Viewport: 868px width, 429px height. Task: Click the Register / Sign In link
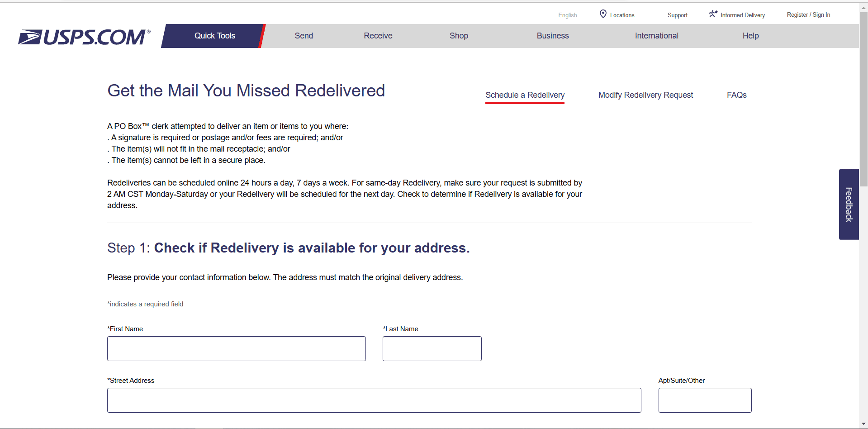click(808, 15)
